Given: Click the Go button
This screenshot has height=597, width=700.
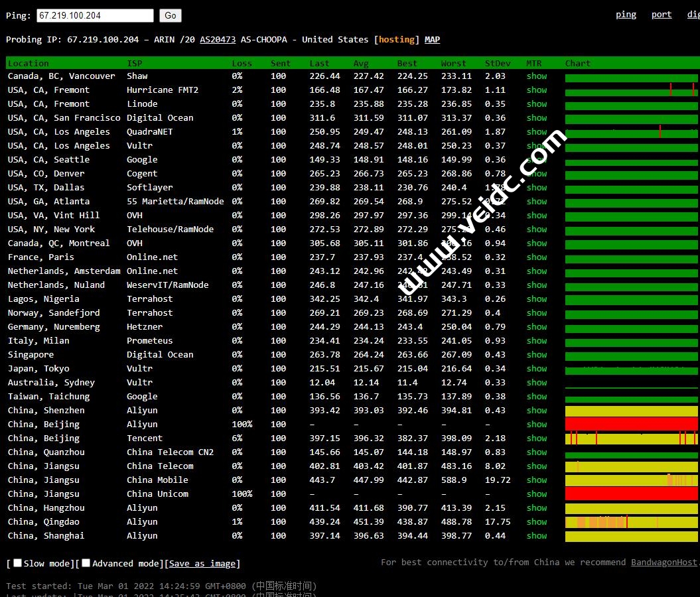Looking at the screenshot, I should 171,15.
